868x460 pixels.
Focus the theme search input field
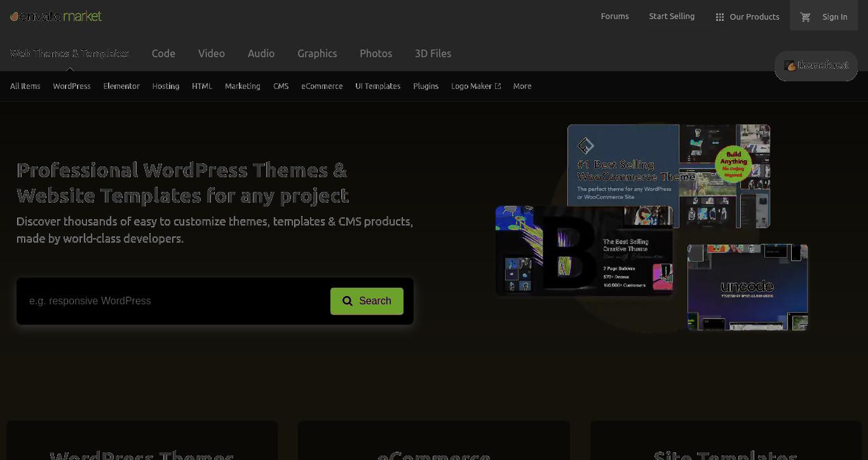(173, 301)
